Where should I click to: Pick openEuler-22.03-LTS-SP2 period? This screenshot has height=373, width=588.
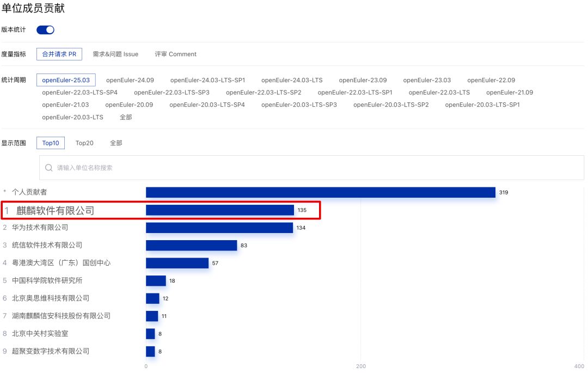[x=264, y=92]
